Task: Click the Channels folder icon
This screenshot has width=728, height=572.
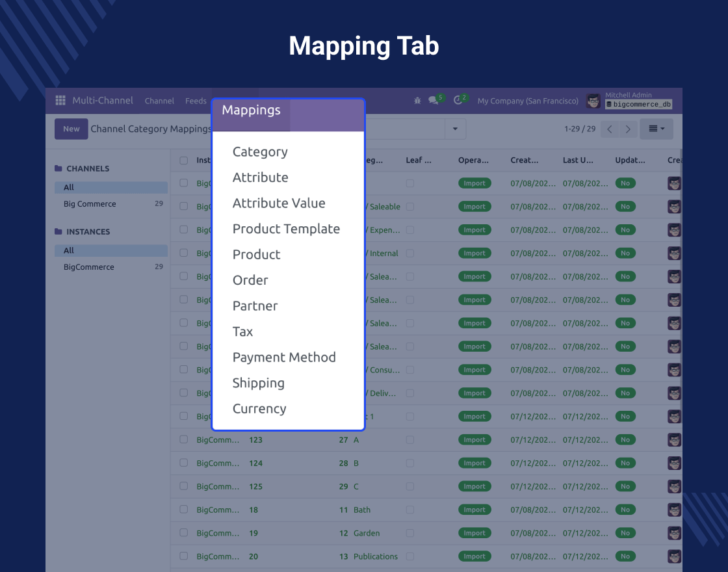Action: point(58,168)
